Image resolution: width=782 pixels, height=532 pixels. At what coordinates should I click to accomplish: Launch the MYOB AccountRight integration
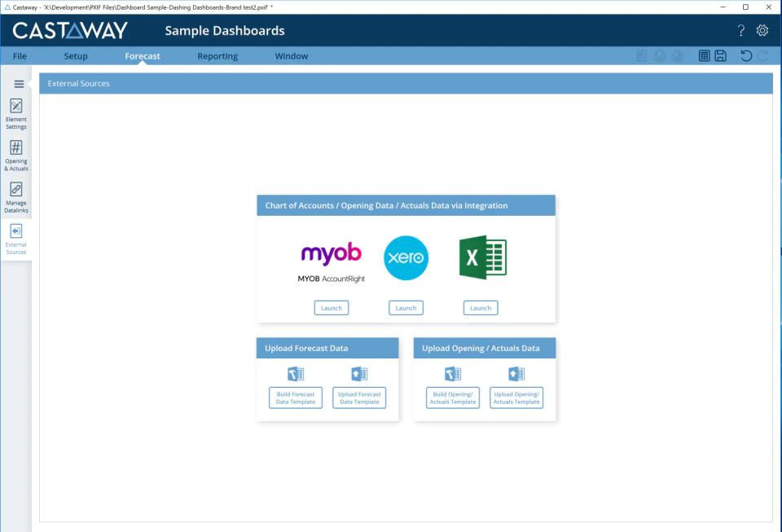tap(332, 308)
